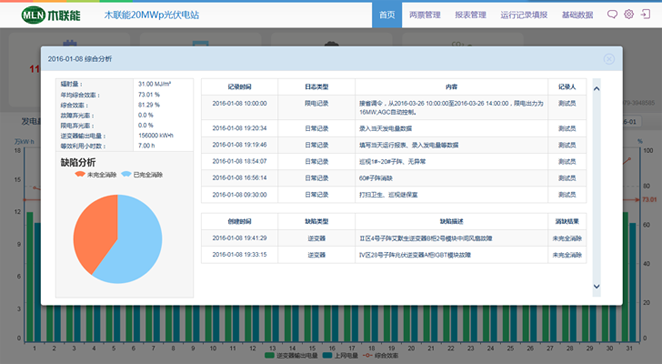Toggle the 逆变器输出电量 bar chart legend

click(x=291, y=356)
